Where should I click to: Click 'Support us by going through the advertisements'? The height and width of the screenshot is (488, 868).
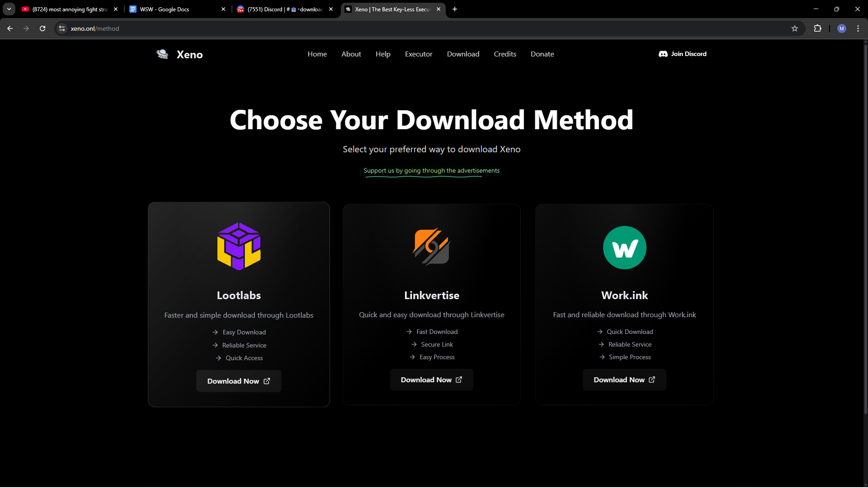tap(431, 170)
